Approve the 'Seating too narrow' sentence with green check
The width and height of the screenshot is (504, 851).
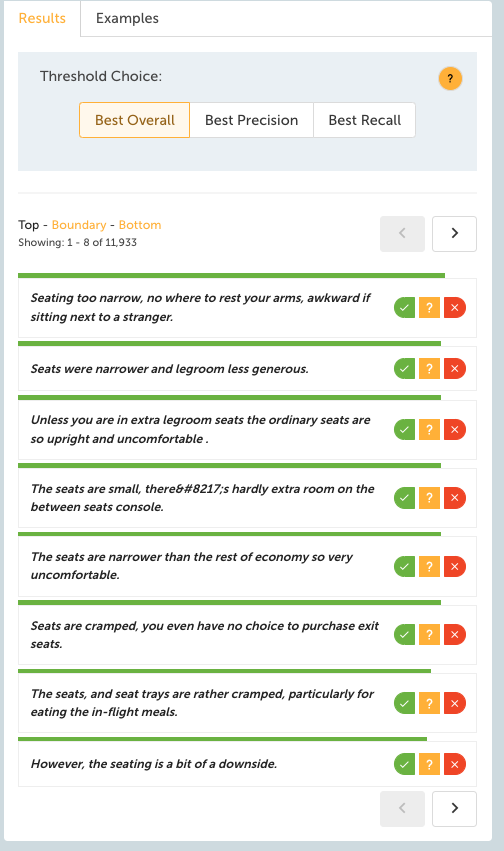405,308
